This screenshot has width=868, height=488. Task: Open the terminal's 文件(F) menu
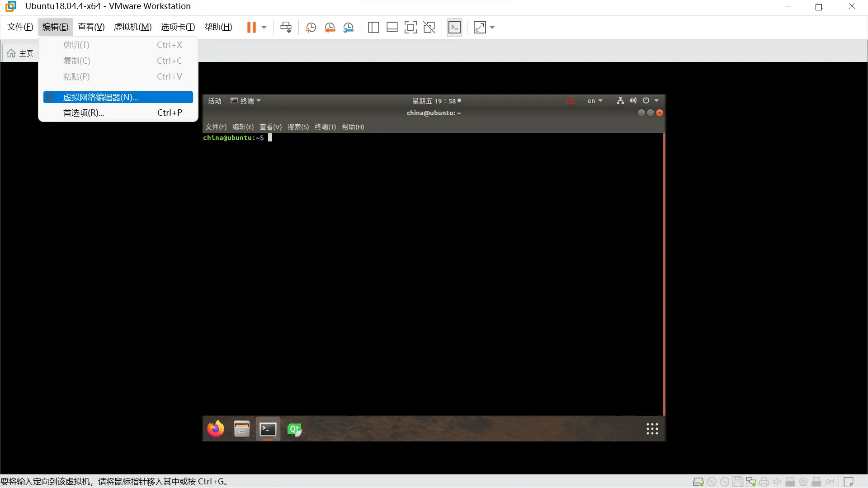216,127
